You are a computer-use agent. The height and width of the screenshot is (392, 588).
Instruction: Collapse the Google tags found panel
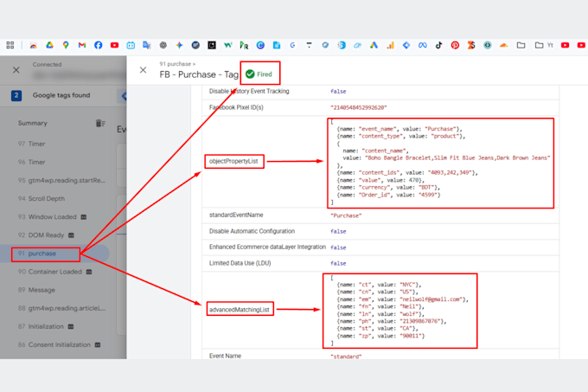[x=124, y=96]
